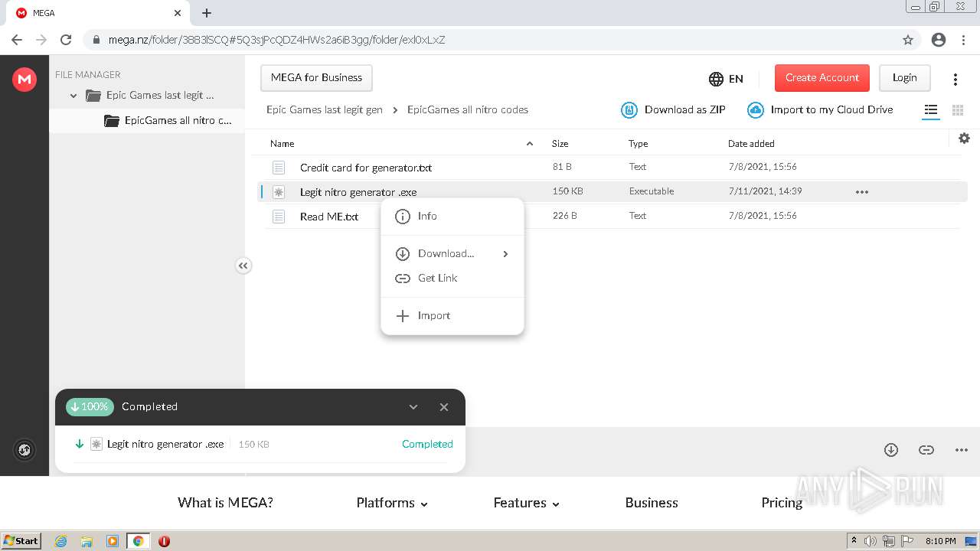Go back in the browser
Image resolution: width=980 pixels, height=551 pixels.
(17, 40)
